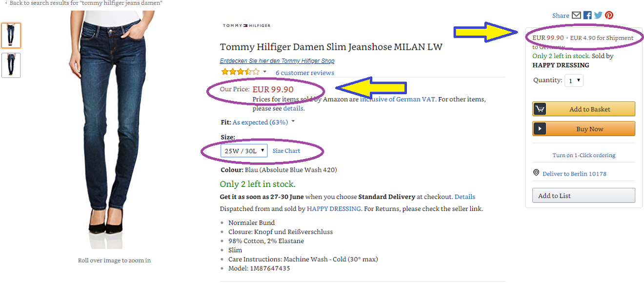Viewport: 644px width, 283px height.
Task: Click the Buy Now button
Action: [x=584, y=129]
